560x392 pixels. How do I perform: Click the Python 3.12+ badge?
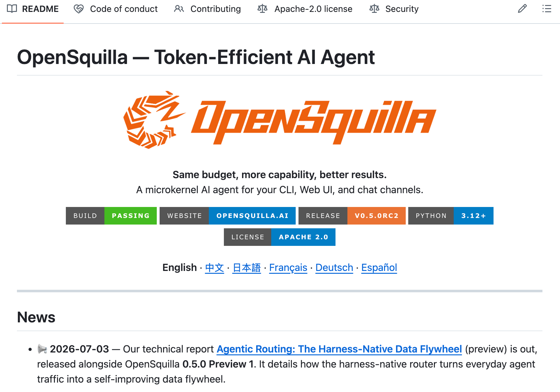click(x=451, y=216)
